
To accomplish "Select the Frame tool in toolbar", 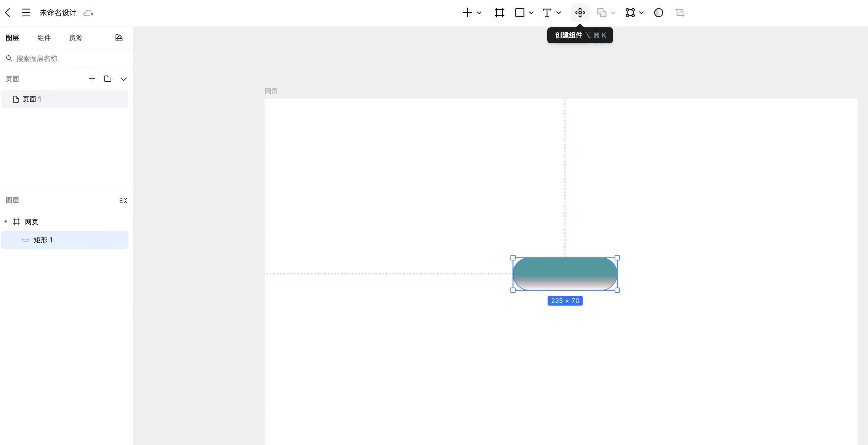I will click(x=499, y=13).
